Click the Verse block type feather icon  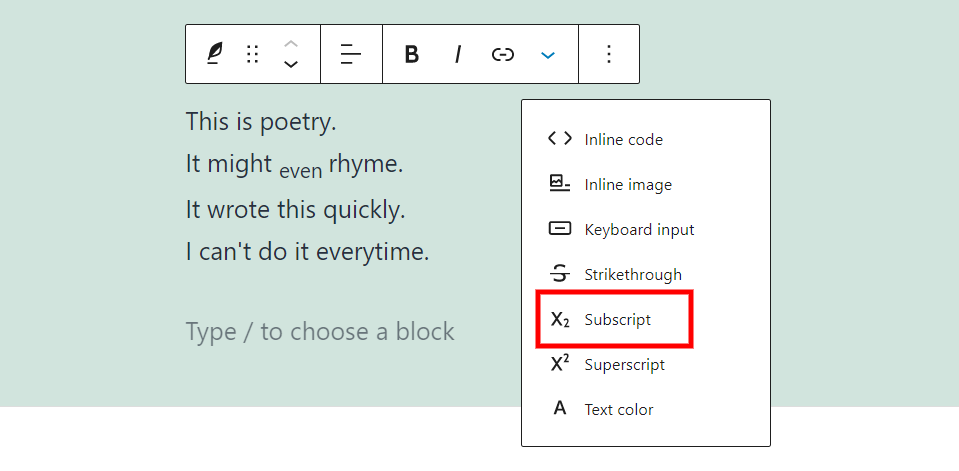click(x=214, y=54)
